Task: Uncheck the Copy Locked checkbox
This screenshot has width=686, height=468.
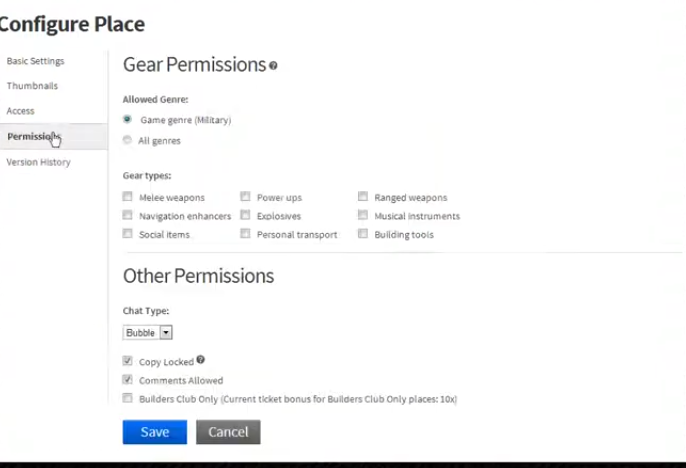Action: click(128, 361)
